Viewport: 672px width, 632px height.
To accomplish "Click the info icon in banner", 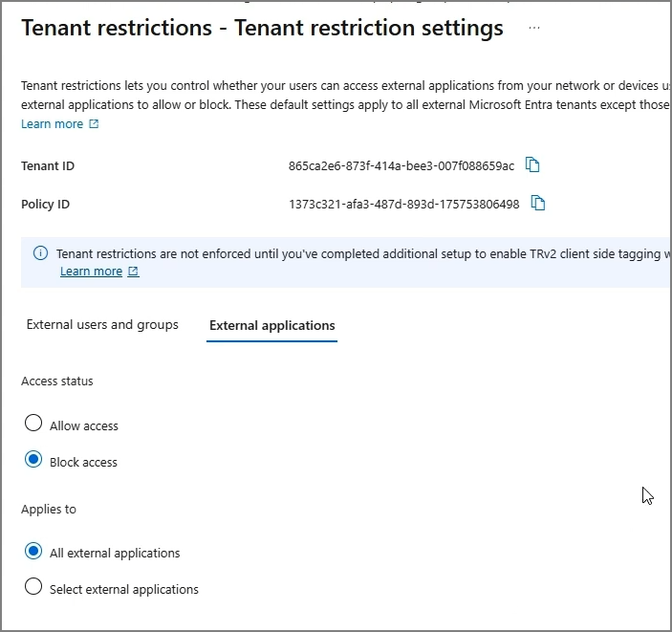I will pos(41,253).
